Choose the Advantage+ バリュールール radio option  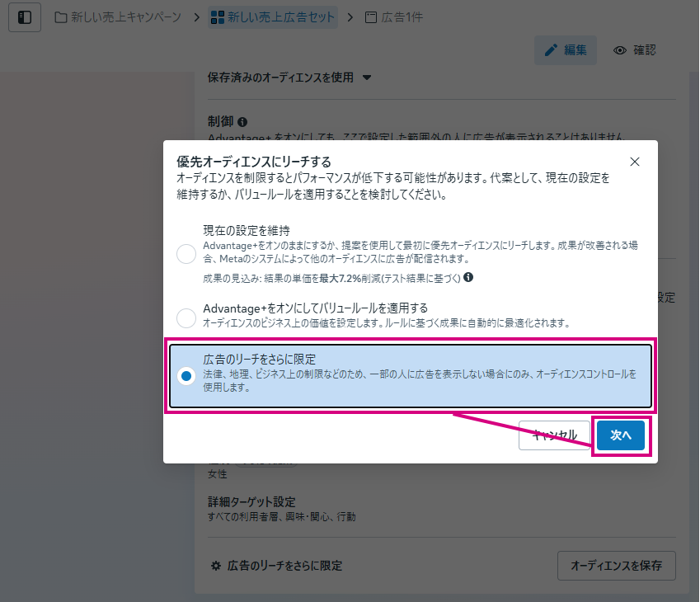186,317
